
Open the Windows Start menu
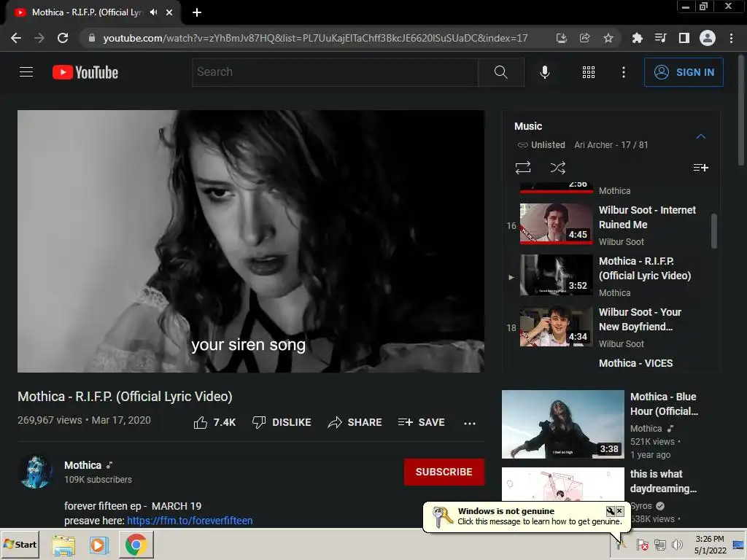coord(20,544)
